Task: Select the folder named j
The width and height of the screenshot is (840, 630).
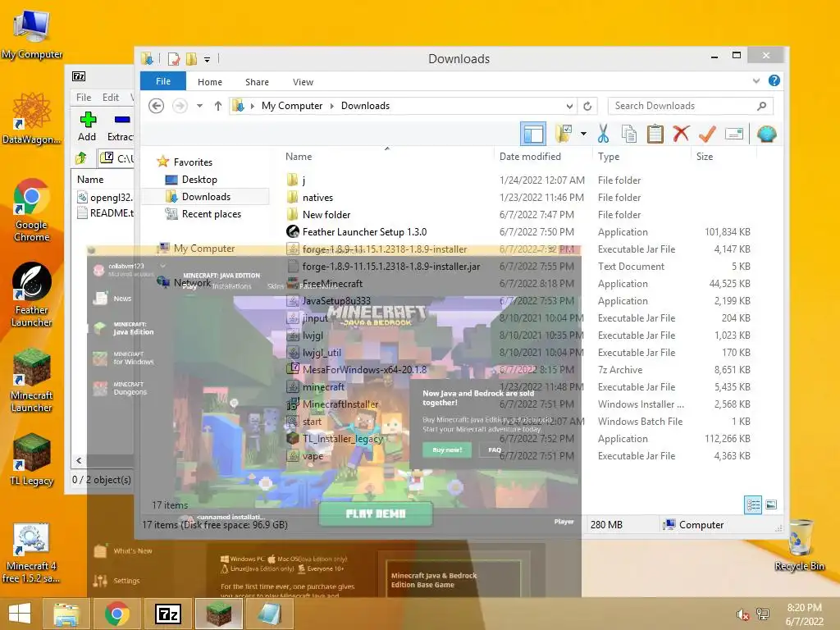Action: click(304, 180)
